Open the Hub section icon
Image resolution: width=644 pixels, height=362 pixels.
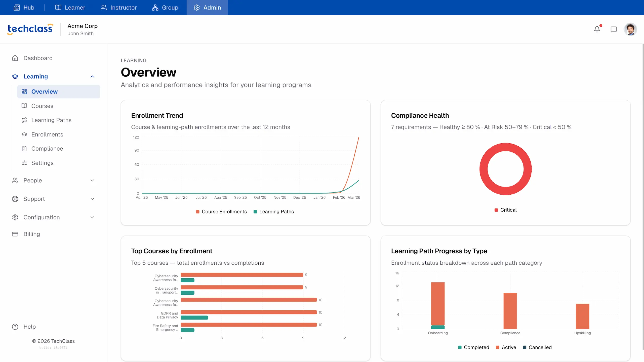[x=17, y=7]
